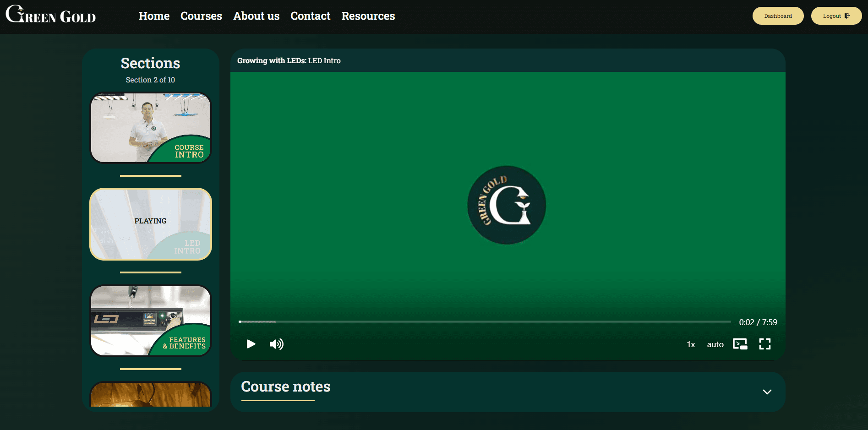Screen dimensions: 868x430
Task: Select the Course Intro section thumbnail
Action: pos(151,128)
